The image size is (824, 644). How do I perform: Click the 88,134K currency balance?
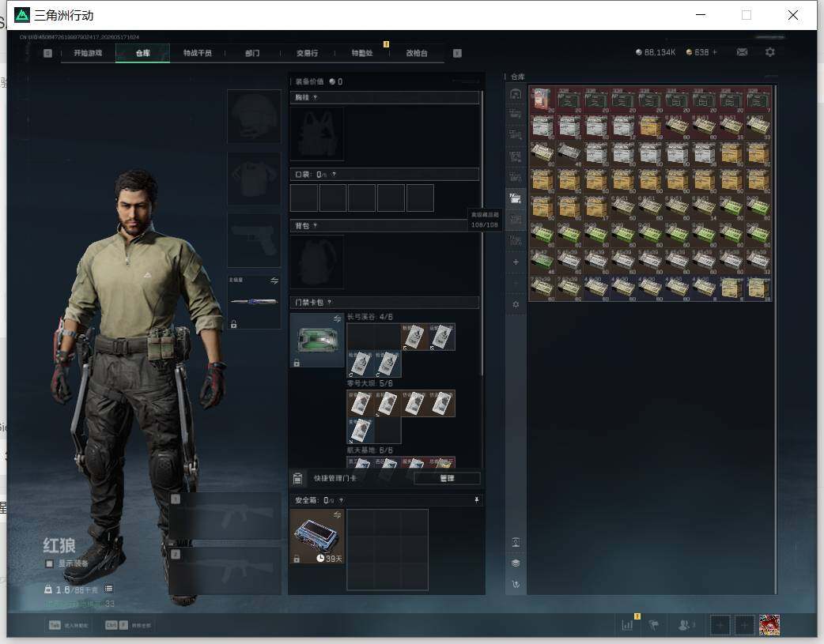pyautogui.click(x=656, y=52)
